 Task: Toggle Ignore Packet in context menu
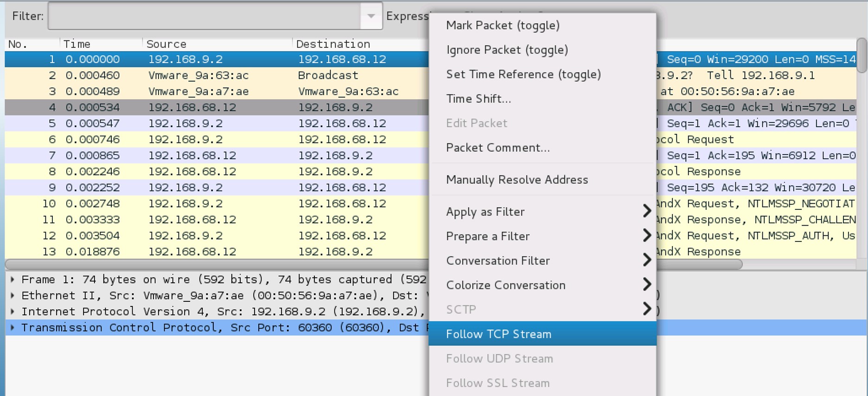point(507,50)
